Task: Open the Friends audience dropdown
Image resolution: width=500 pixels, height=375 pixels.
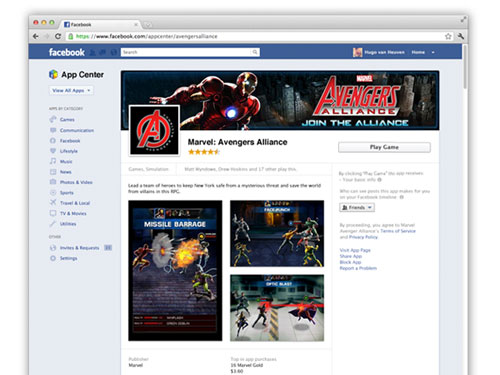Action: pyautogui.click(x=357, y=208)
